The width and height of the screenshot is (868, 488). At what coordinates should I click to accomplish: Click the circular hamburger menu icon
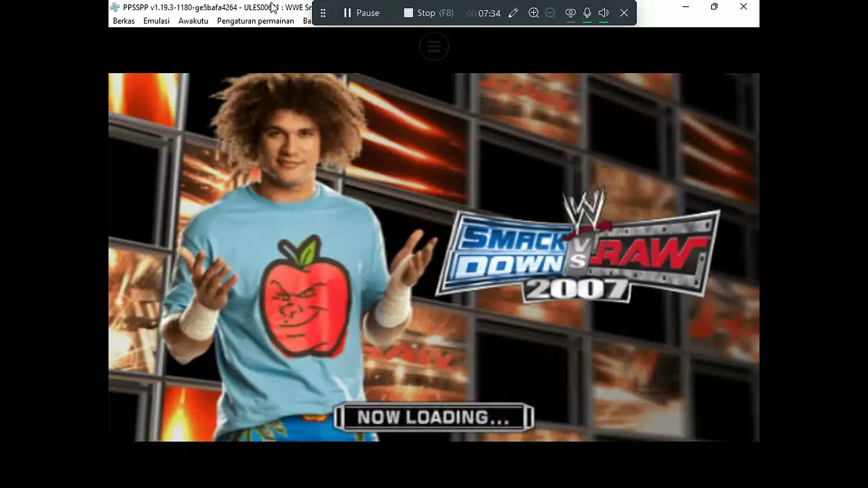coord(434,47)
